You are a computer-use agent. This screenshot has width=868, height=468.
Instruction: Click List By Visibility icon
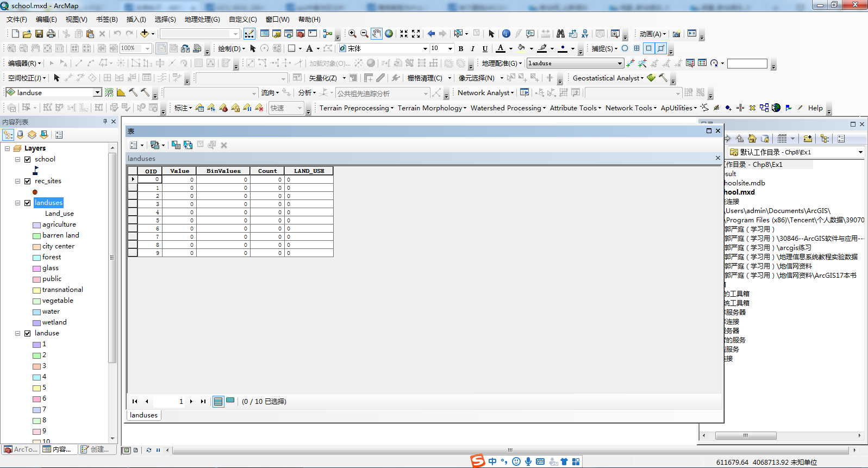[x=32, y=135]
